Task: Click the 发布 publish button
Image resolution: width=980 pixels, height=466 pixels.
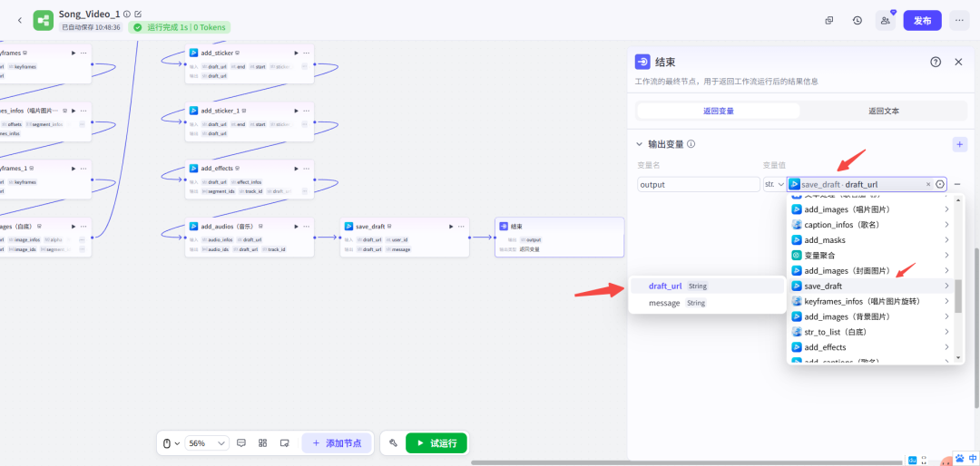Action: (x=923, y=20)
